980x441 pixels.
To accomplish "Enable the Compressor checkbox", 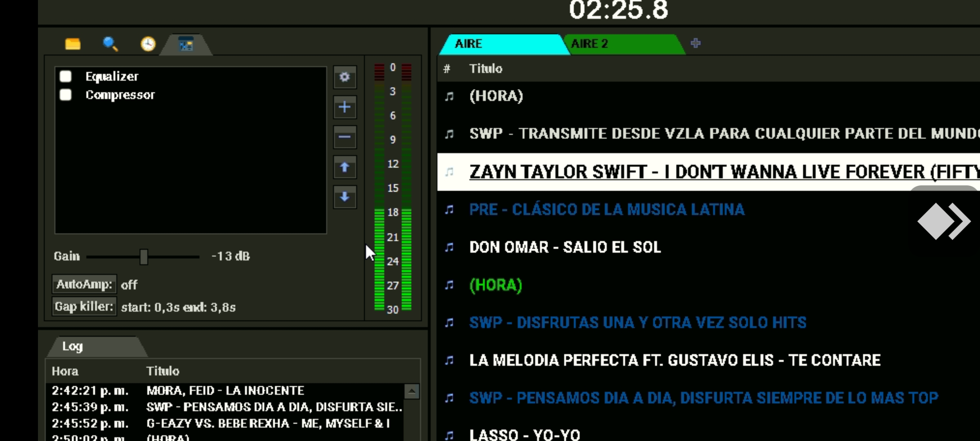I will (x=65, y=95).
